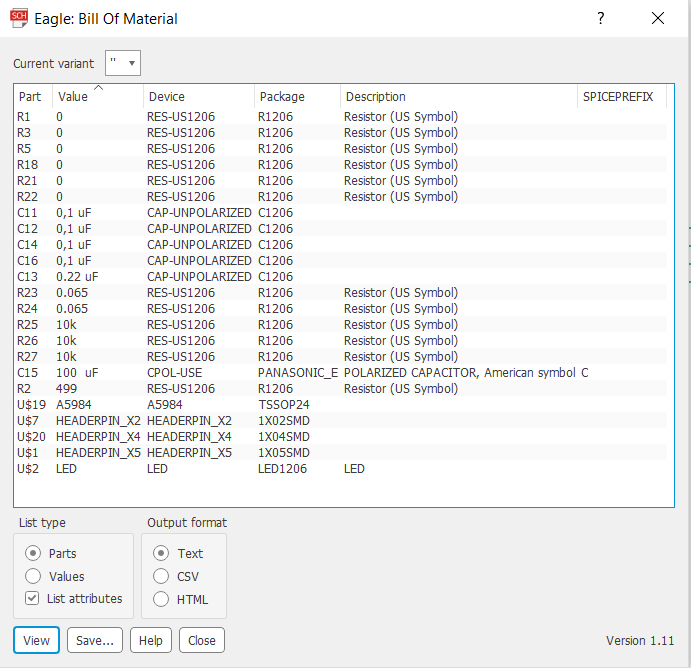
Task: Open the Current variant dropdown
Action: (123, 63)
